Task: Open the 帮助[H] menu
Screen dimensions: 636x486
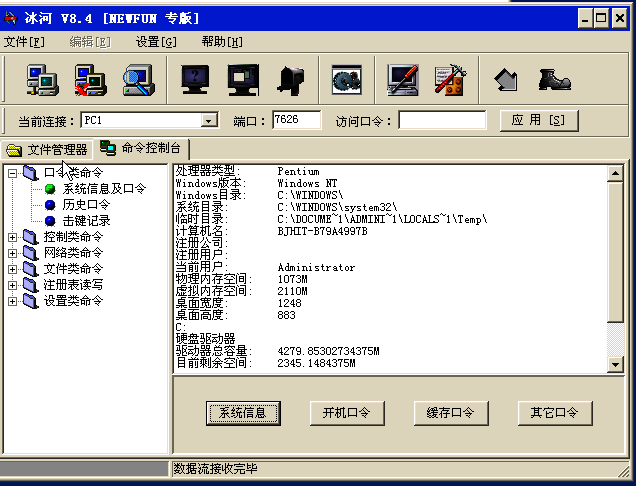Action: tap(222, 42)
